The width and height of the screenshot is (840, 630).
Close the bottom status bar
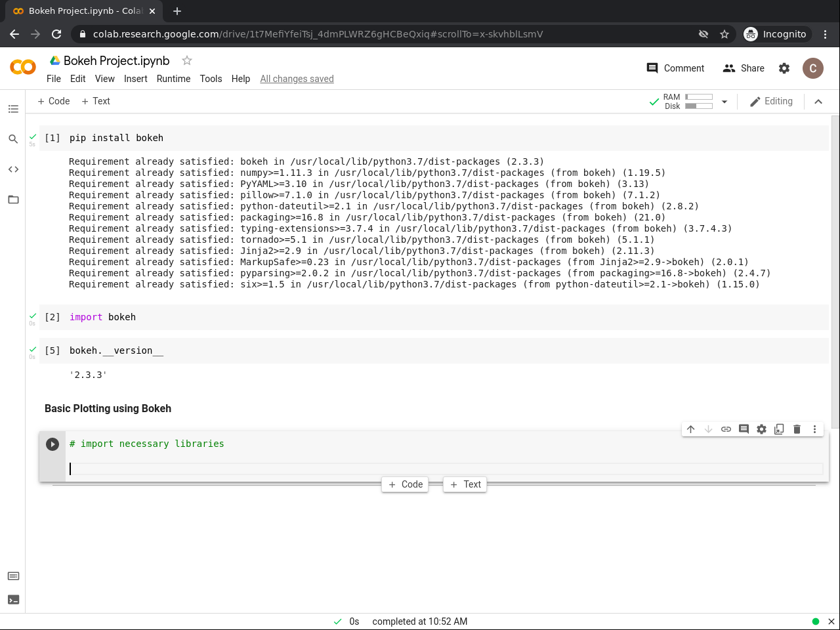click(831, 621)
